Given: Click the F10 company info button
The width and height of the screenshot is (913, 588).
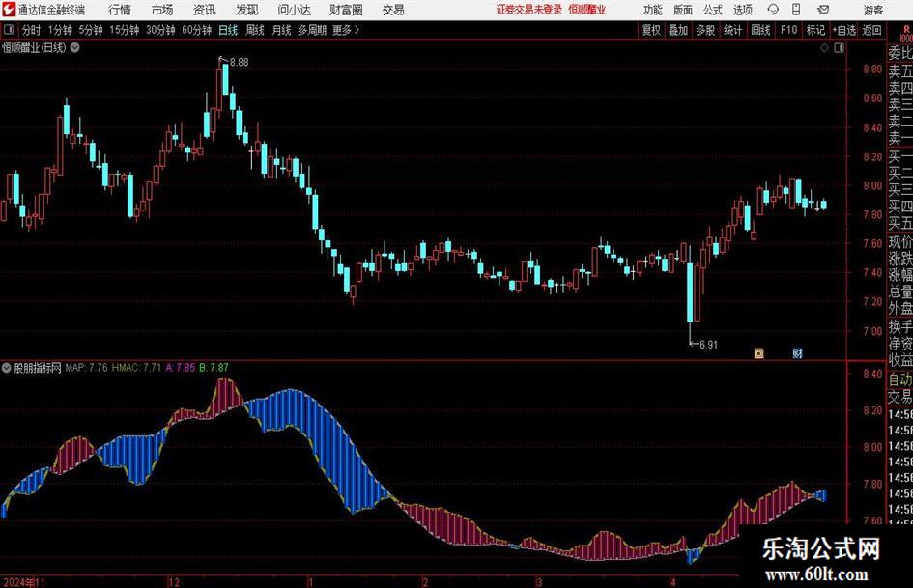Looking at the screenshot, I should click(789, 30).
